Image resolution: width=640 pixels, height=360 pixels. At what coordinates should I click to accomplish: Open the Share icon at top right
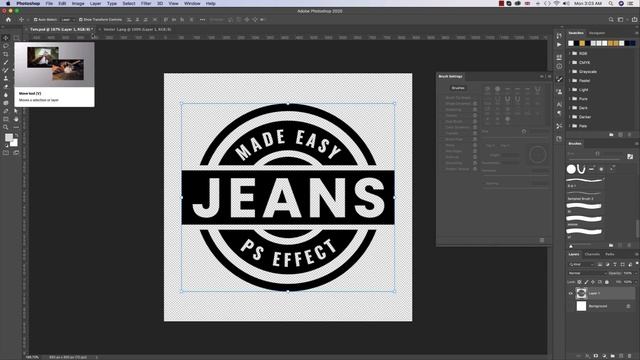[x=634, y=20]
